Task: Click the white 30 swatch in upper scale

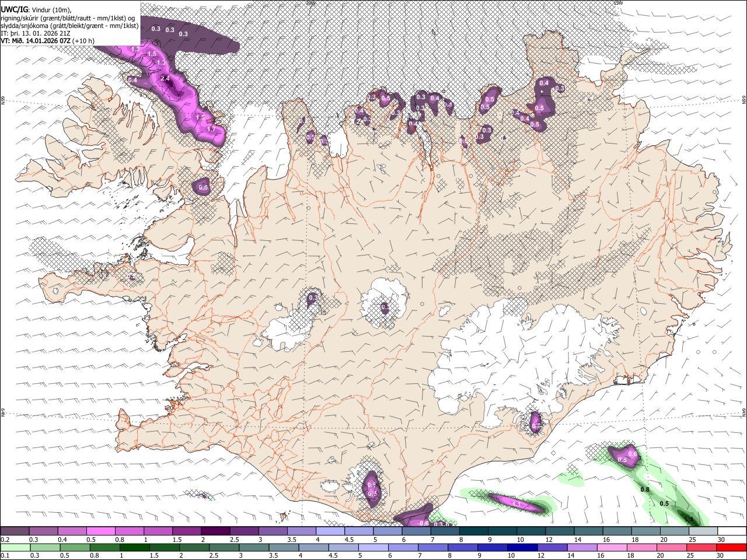Action: coord(731,531)
